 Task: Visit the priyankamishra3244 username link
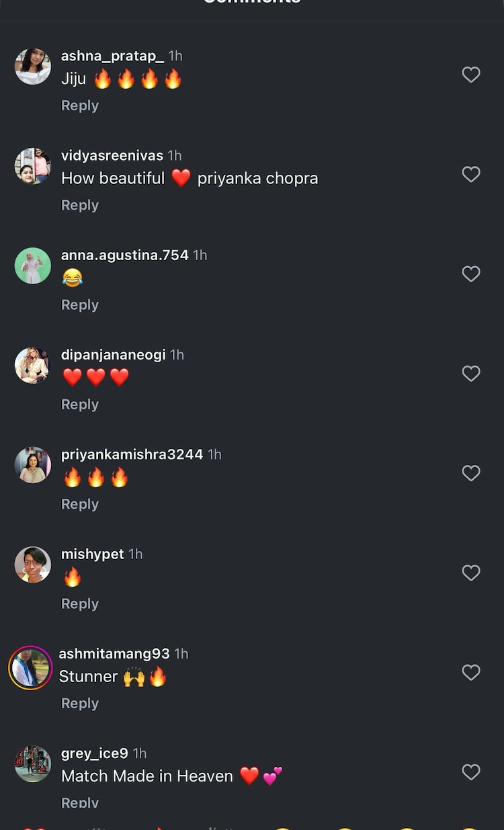(132, 454)
